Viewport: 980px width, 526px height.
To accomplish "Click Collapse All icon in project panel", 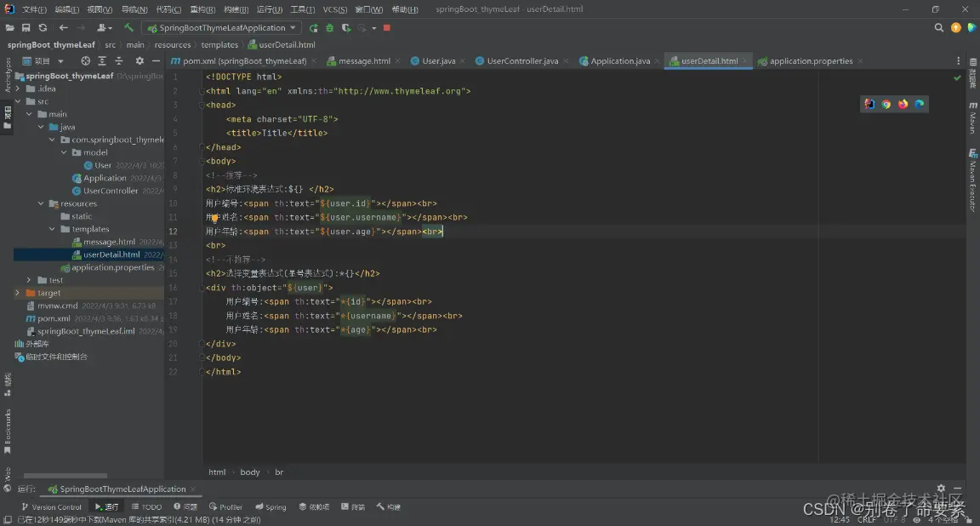I will point(119,60).
